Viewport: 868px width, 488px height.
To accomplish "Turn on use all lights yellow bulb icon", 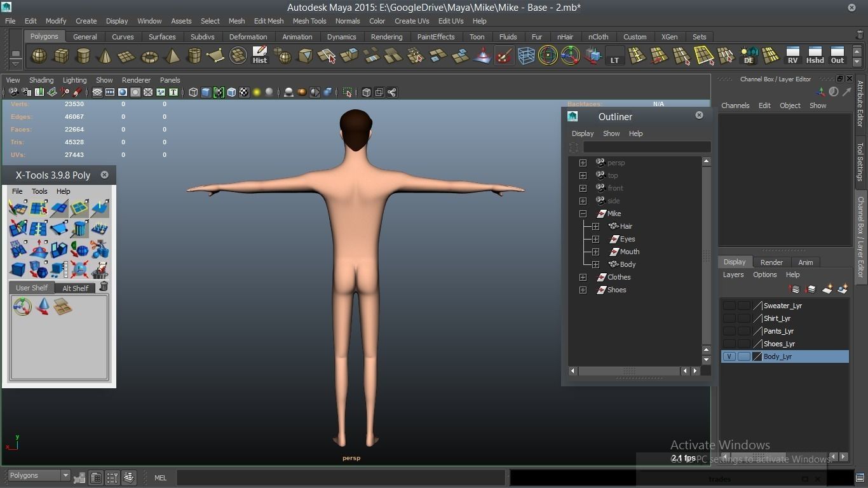I will pos(257,93).
